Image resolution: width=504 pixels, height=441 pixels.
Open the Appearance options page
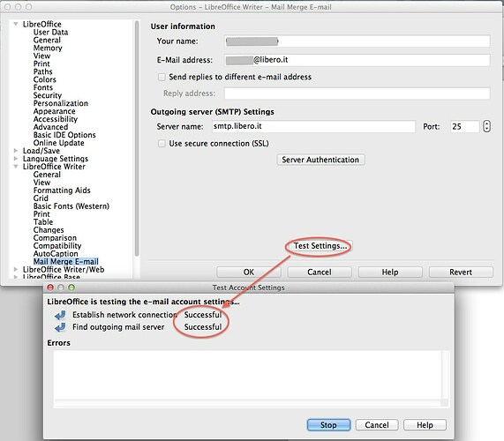(x=55, y=111)
